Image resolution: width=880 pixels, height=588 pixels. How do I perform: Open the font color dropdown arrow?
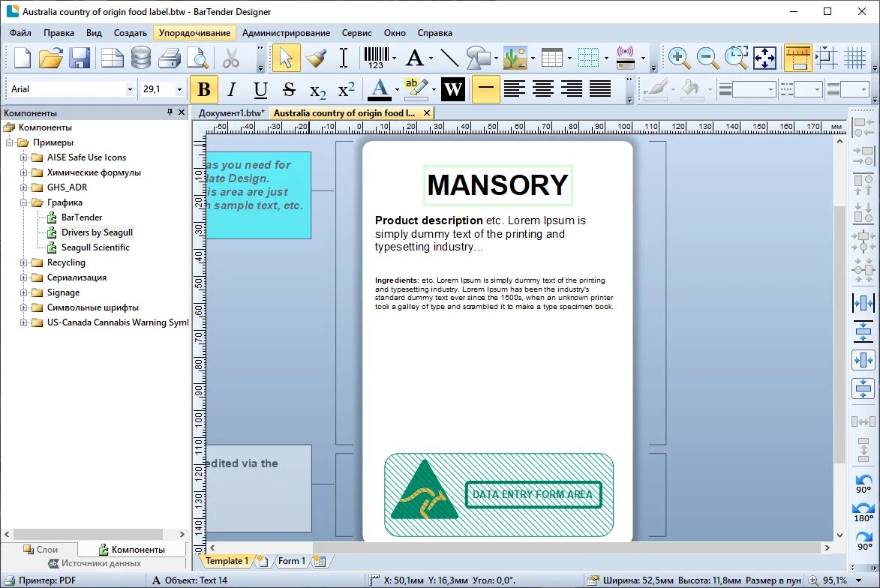398,89
